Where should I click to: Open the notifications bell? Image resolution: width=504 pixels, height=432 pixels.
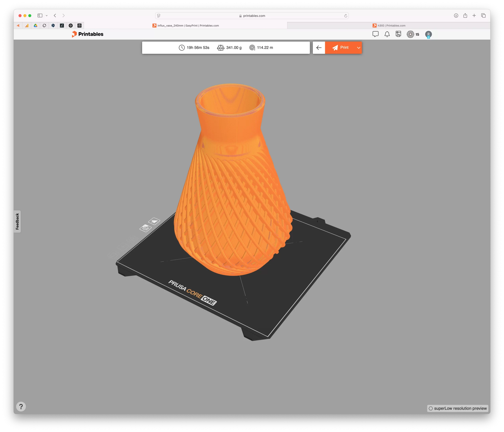click(387, 34)
